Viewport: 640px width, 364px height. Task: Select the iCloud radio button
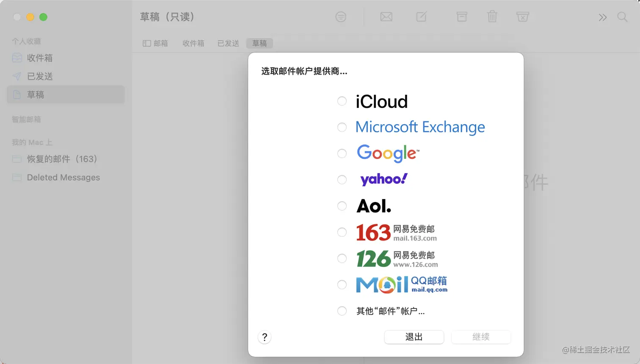pos(342,101)
